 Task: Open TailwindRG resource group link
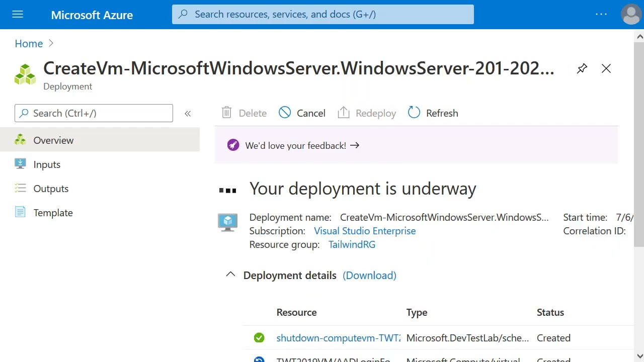pyautogui.click(x=352, y=244)
